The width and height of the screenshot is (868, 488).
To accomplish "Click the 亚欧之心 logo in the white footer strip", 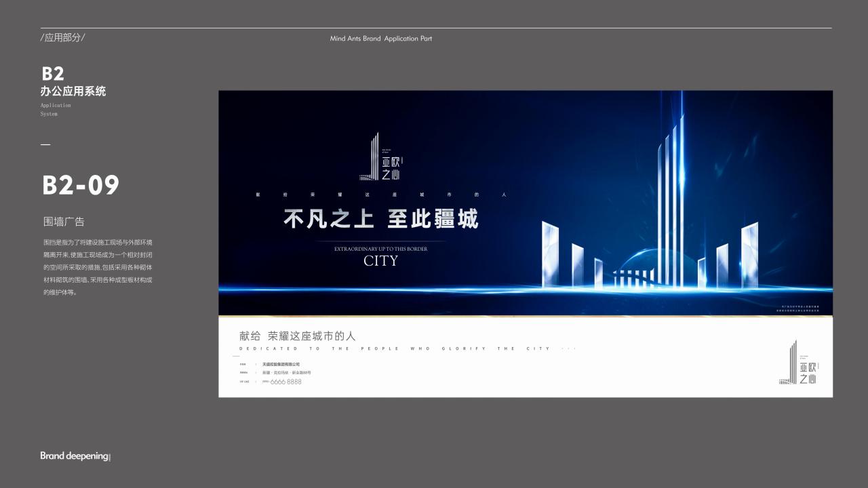I will tap(797, 363).
